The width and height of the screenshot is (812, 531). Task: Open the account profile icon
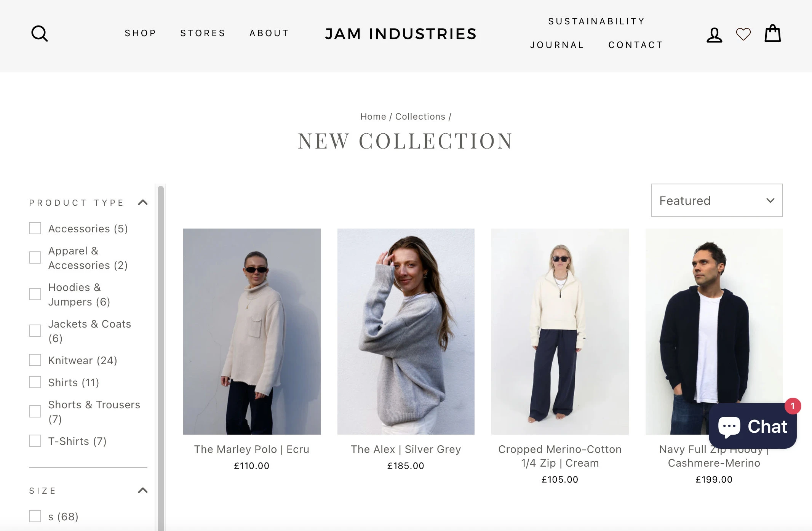coord(714,35)
